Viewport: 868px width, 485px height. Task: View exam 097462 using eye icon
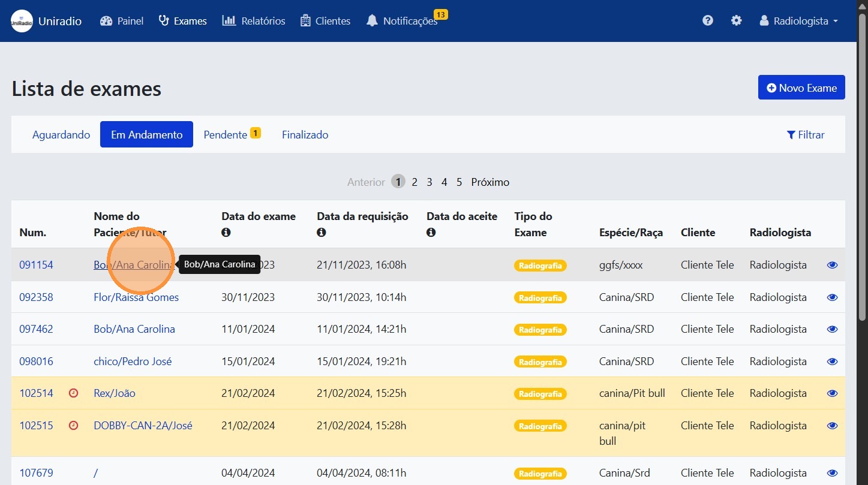[x=832, y=329]
